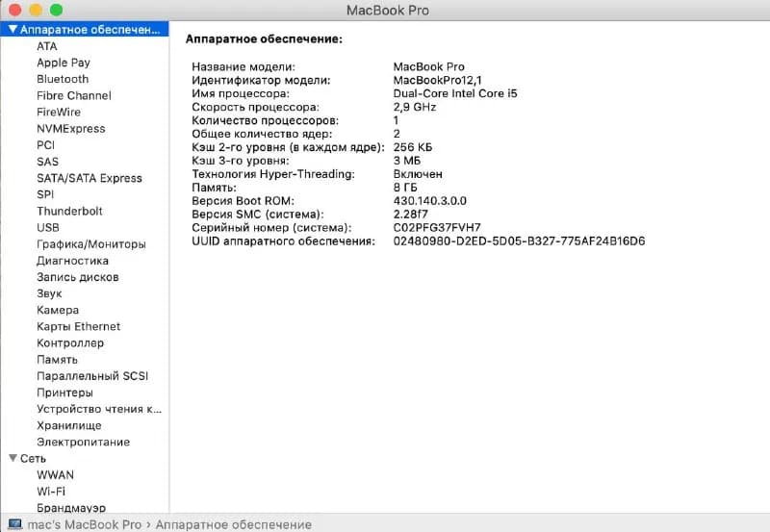This screenshot has width=770, height=532.
Task: Select Электропитание entry
Action: coord(83,443)
